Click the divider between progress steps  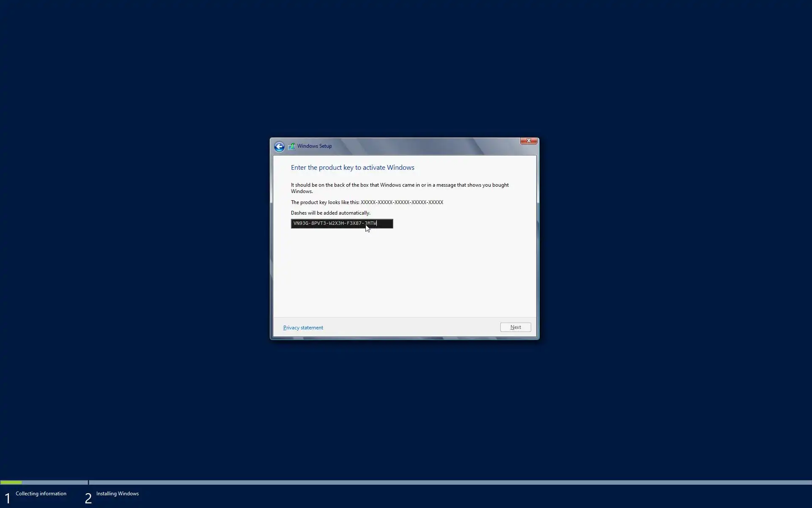point(88,482)
